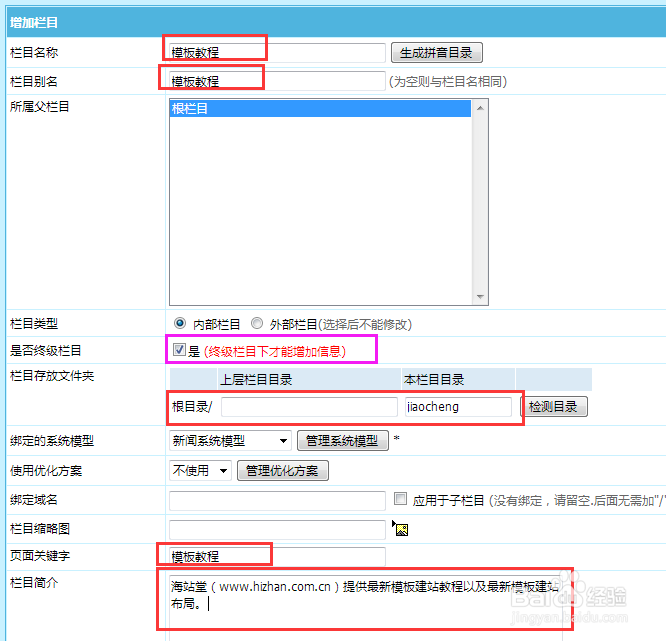Image resolution: width=666 pixels, height=641 pixels.
Task: Click the 页面关键字 input field
Action: [x=277, y=556]
